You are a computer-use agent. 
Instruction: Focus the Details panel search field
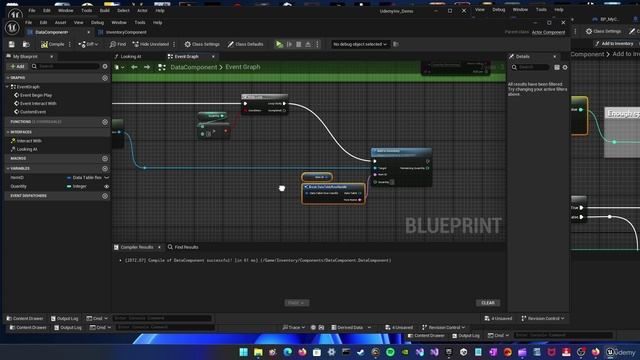coord(530,67)
